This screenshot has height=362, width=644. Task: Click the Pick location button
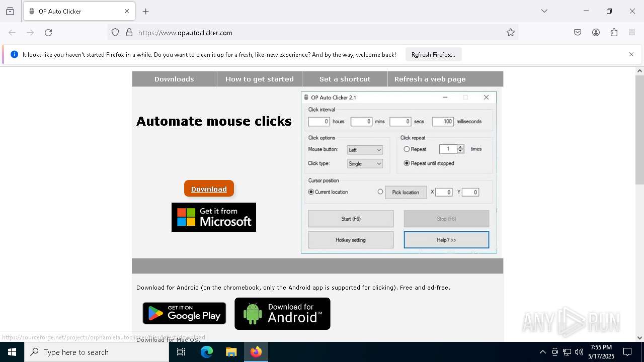pyautogui.click(x=406, y=192)
